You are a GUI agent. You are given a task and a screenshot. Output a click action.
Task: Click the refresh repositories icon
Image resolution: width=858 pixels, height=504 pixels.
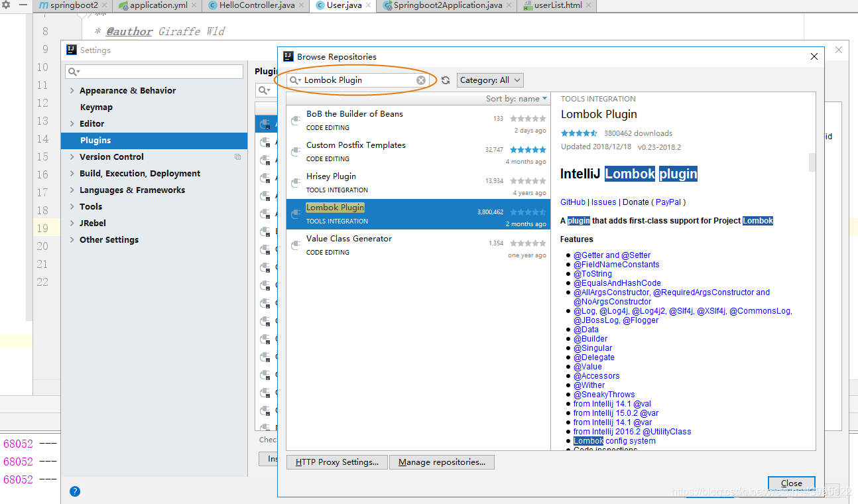(446, 80)
